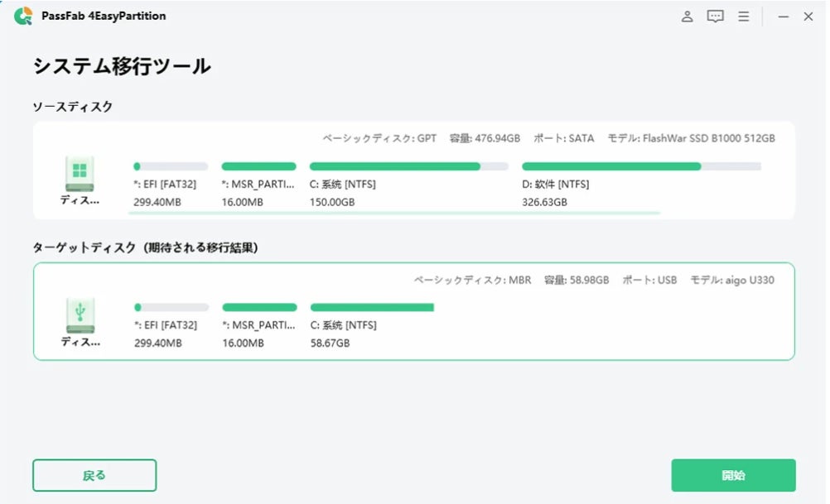Click target MSR 16.00MB partition bar
This screenshot has width=830, height=504.
[258, 307]
